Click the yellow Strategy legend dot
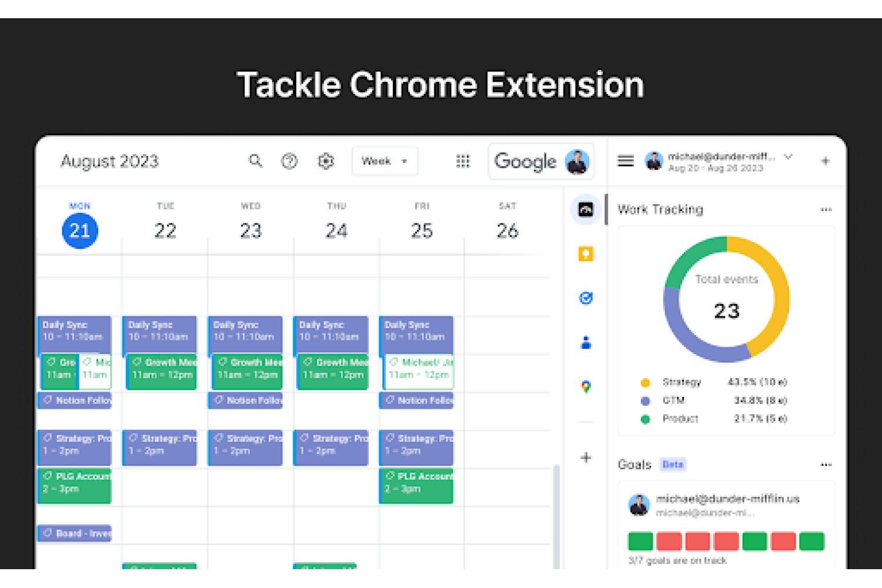 (645, 383)
